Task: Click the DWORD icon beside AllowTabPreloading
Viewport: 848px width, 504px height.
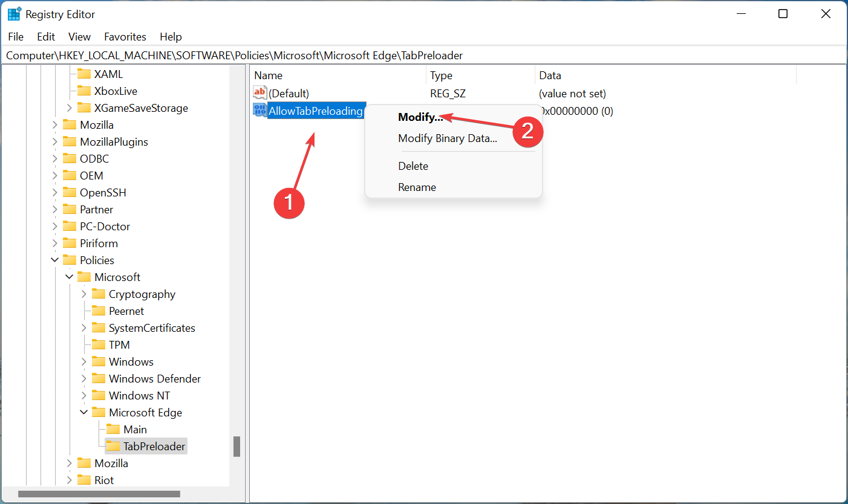Action: 259,111
